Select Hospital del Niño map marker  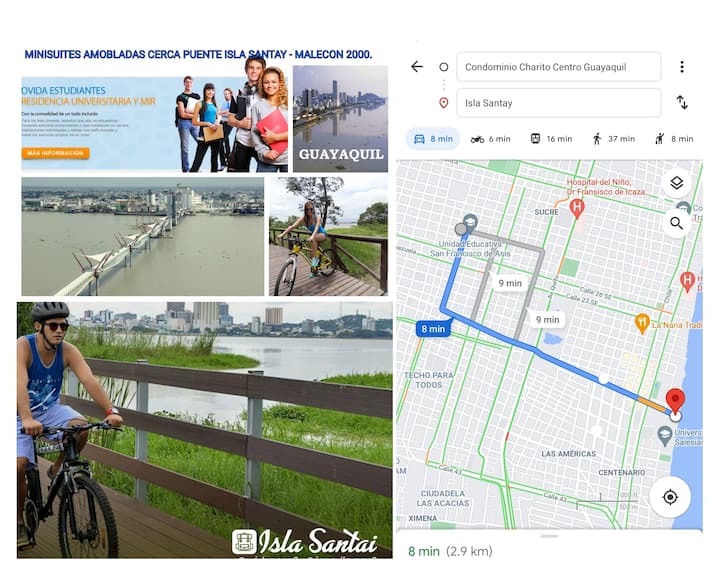(x=577, y=208)
